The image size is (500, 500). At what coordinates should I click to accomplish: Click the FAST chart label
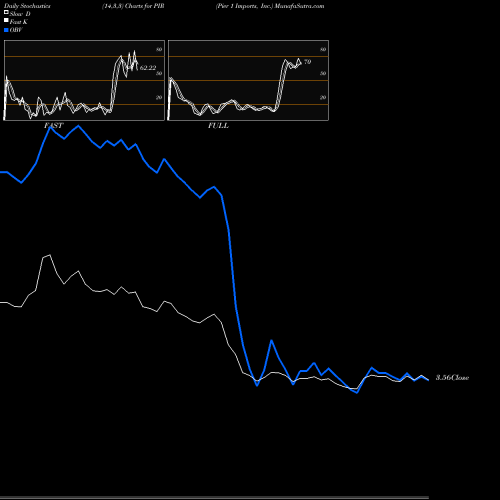point(53,126)
